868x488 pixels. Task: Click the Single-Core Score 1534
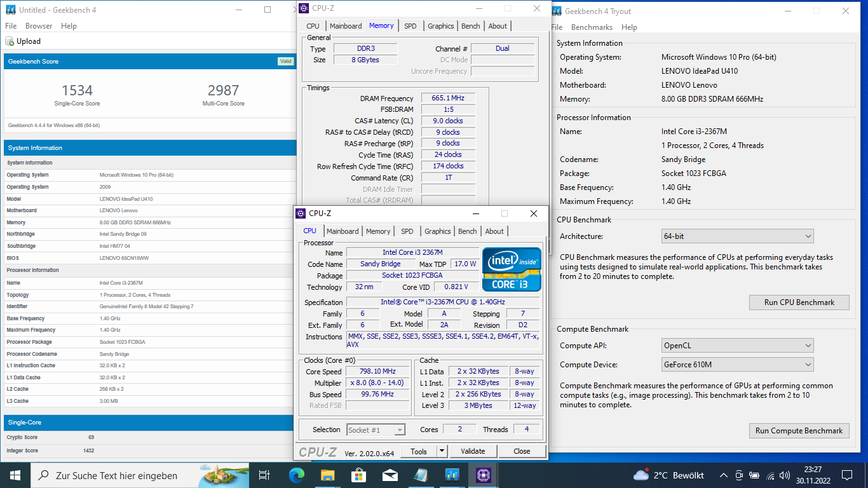coord(77,91)
